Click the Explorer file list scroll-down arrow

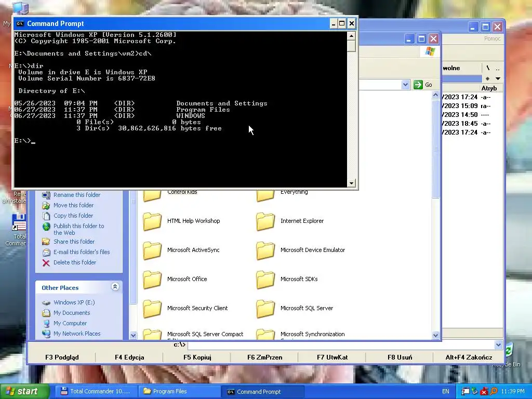pyautogui.click(x=436, y=335)
